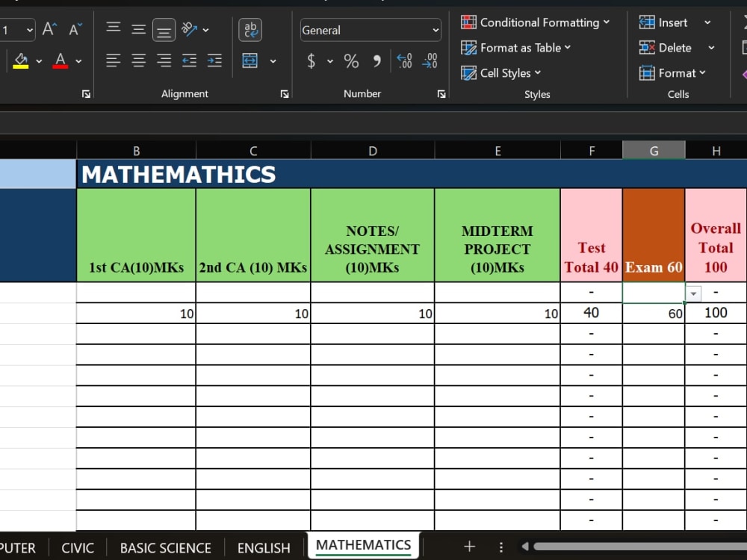Select the Overall Total 100 header cell
This screenshot has width=747, height=560.
(x=716, y=235)
